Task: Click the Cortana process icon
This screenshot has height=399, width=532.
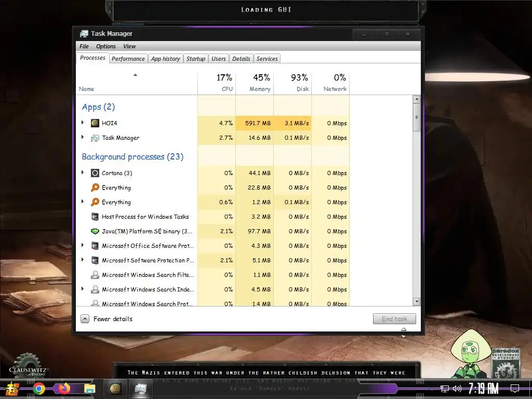Action: [x=95, y=173]
